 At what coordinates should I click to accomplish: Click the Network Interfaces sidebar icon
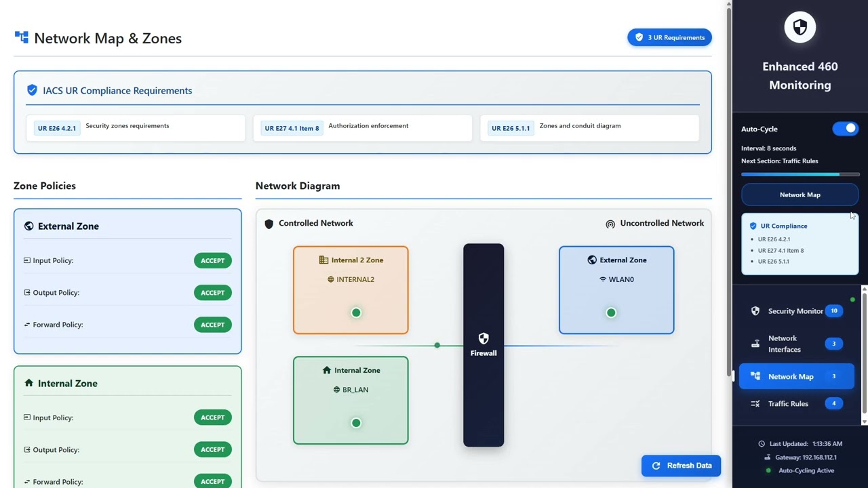coord(755,344)
